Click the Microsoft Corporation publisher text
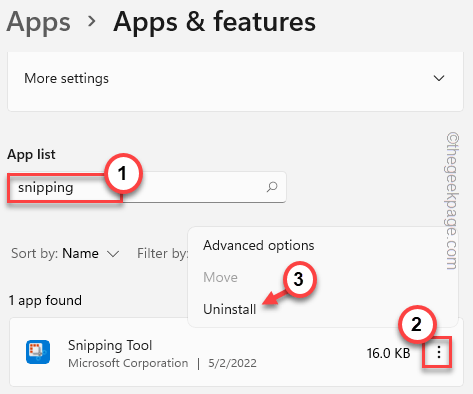 [x=128, y=363]
